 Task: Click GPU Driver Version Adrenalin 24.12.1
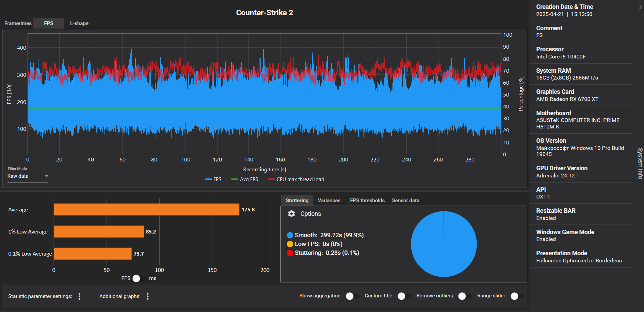(558, 176)
